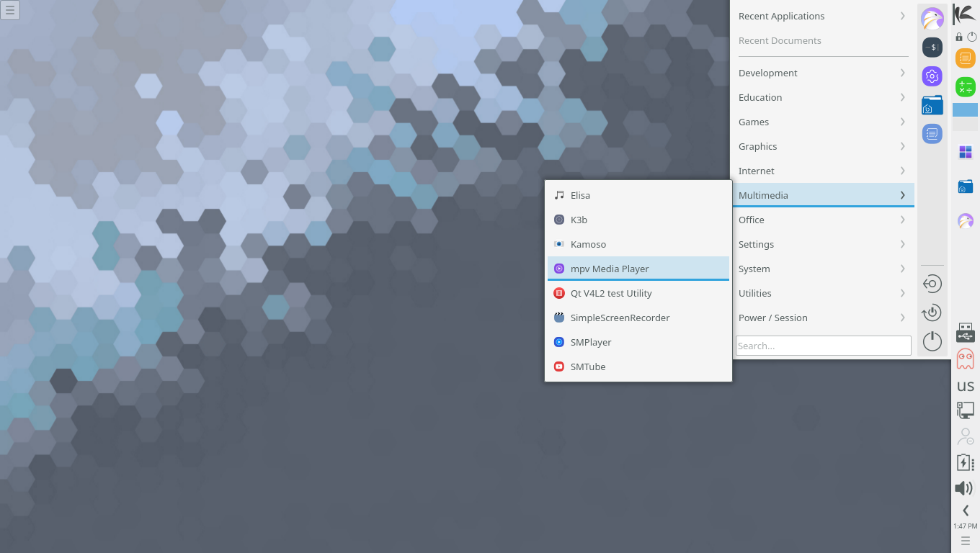
Task: Open the Falkon task icon in panel
Action: (x=966, y=221)
